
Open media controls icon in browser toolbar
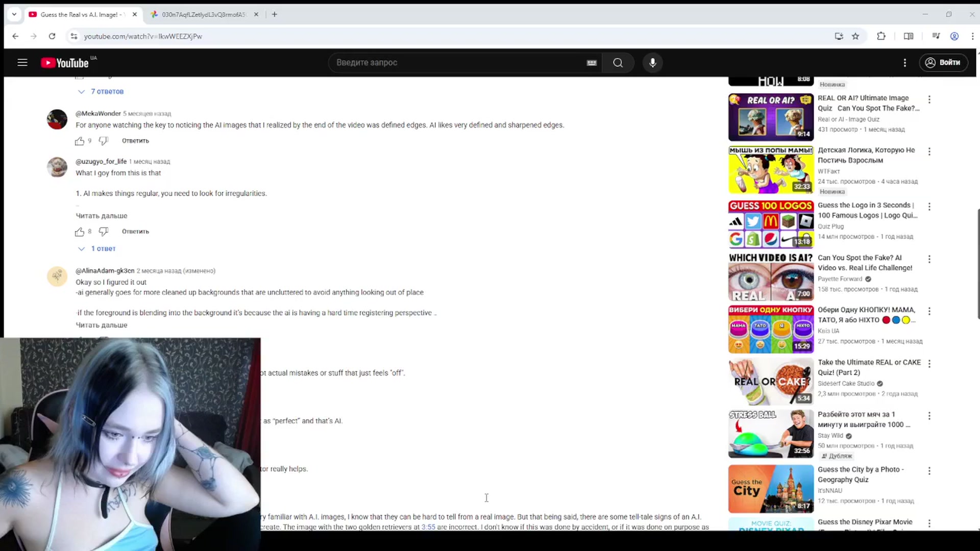tap(936, 36)
